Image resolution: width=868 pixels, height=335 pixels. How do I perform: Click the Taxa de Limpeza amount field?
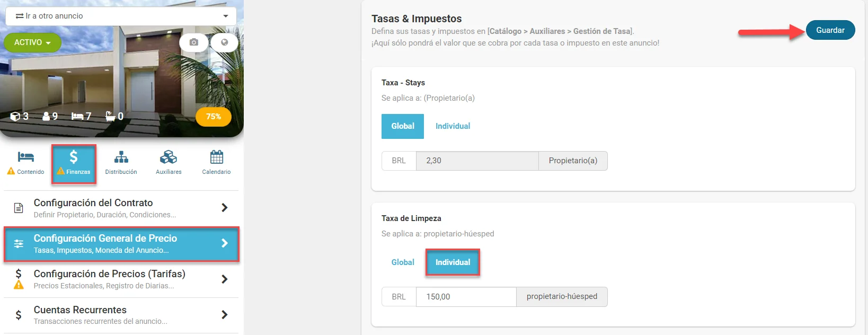(x=466, y=297)
